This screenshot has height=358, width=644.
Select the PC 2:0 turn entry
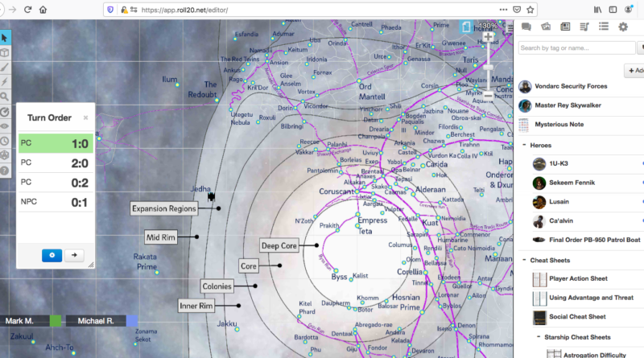56,163
